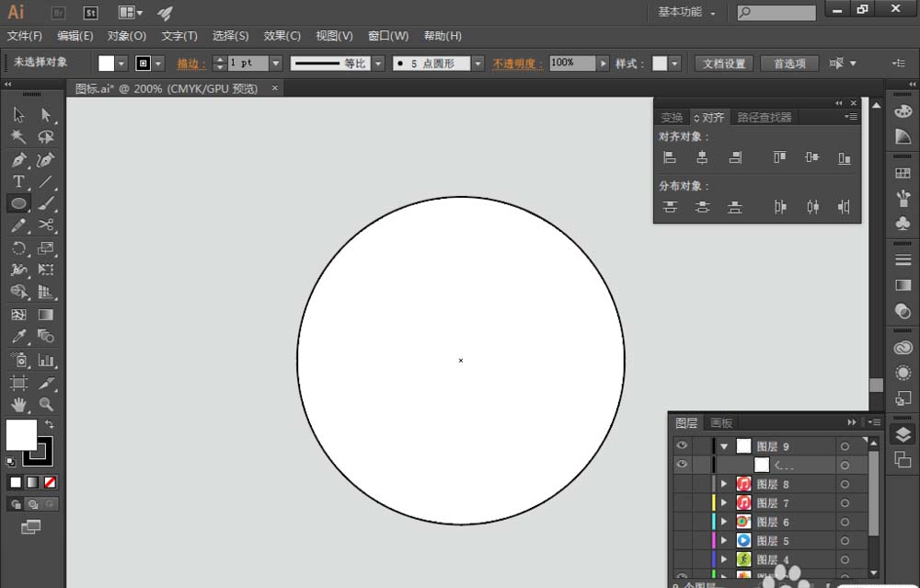Collapse the 图层 9 layer
The image size is (920, 588).
(724, 446)
